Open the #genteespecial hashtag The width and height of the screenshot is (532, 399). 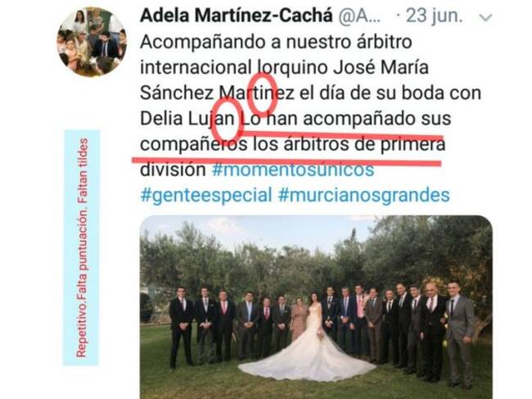coord(206,195)
